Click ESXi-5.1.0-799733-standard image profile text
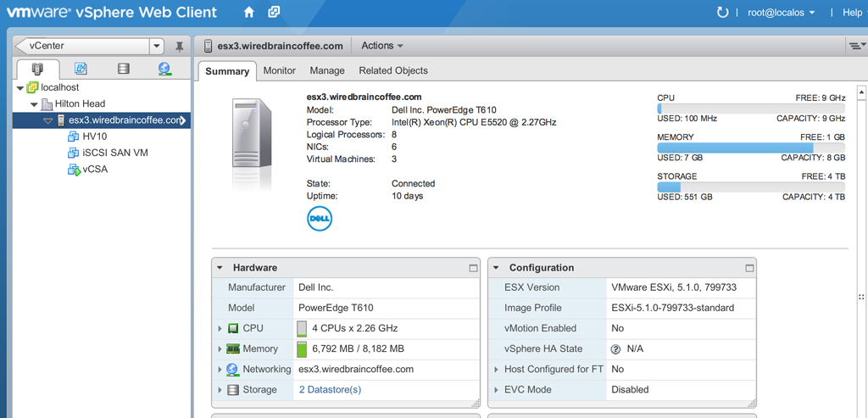 [x=672, y=308]
